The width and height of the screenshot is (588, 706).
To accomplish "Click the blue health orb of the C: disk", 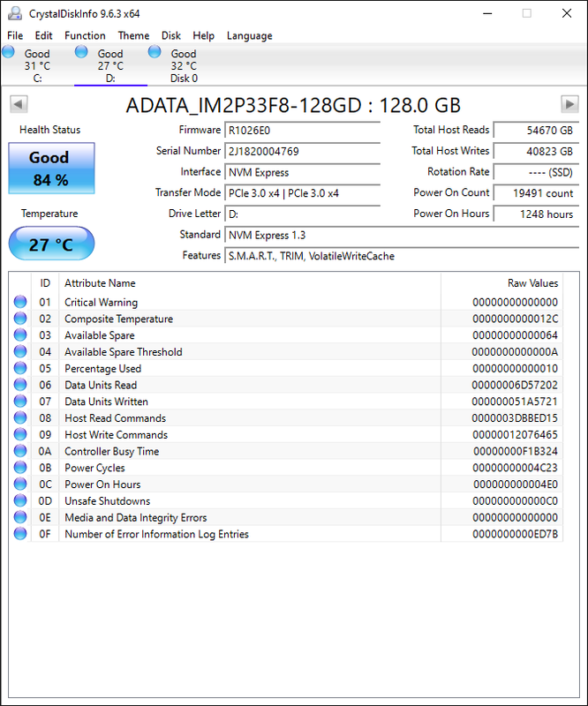I will [x=8, y=52].
